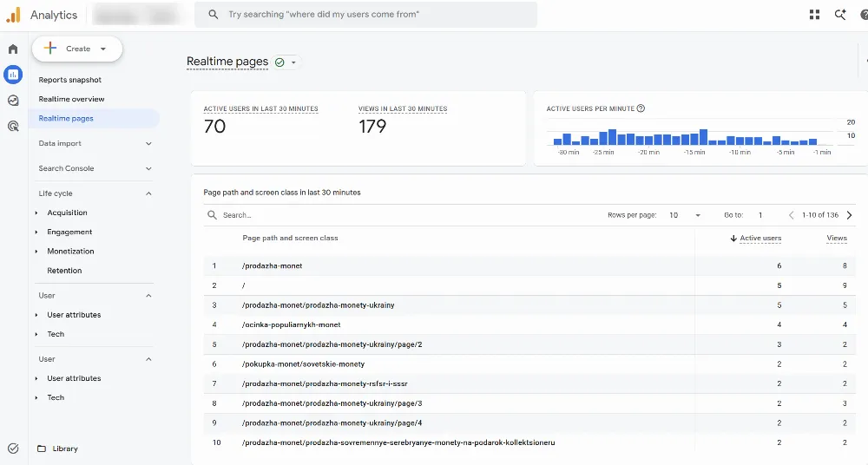Sort by Views column header
Image resolution: width=868 pixels, height=465 pixels.
click(837, 238)
